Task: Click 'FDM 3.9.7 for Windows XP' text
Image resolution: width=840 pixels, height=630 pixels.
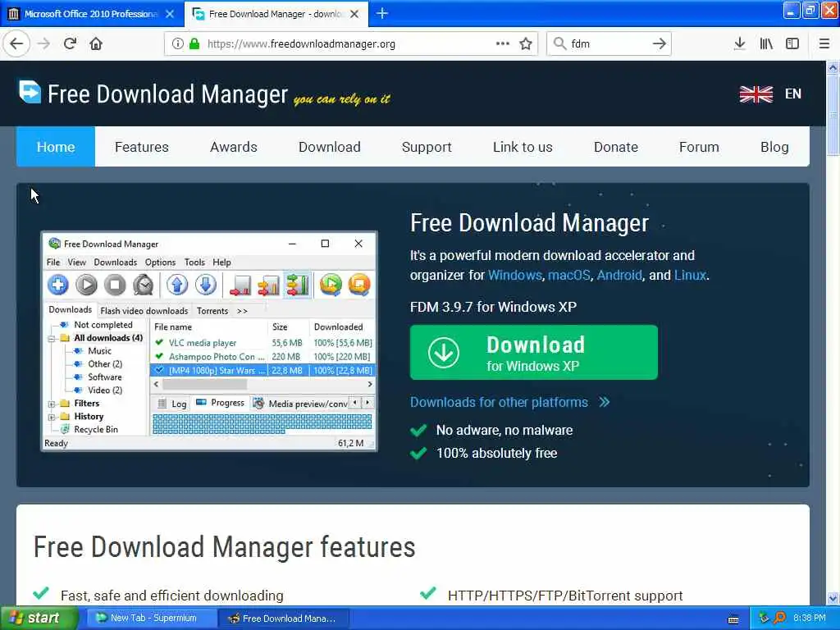Action: click(493, 307)
